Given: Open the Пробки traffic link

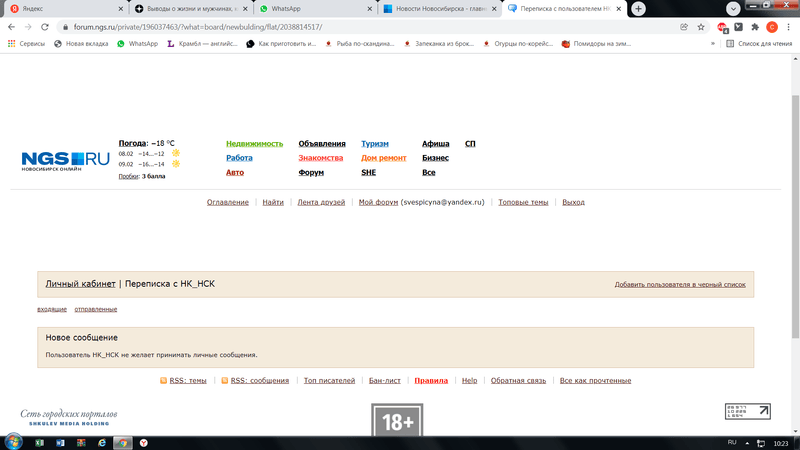Looking at the screenshot, I should tap(129, 176).
